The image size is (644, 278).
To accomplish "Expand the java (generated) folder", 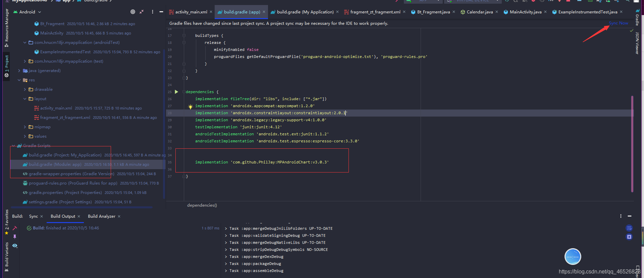I will (19, 71).
